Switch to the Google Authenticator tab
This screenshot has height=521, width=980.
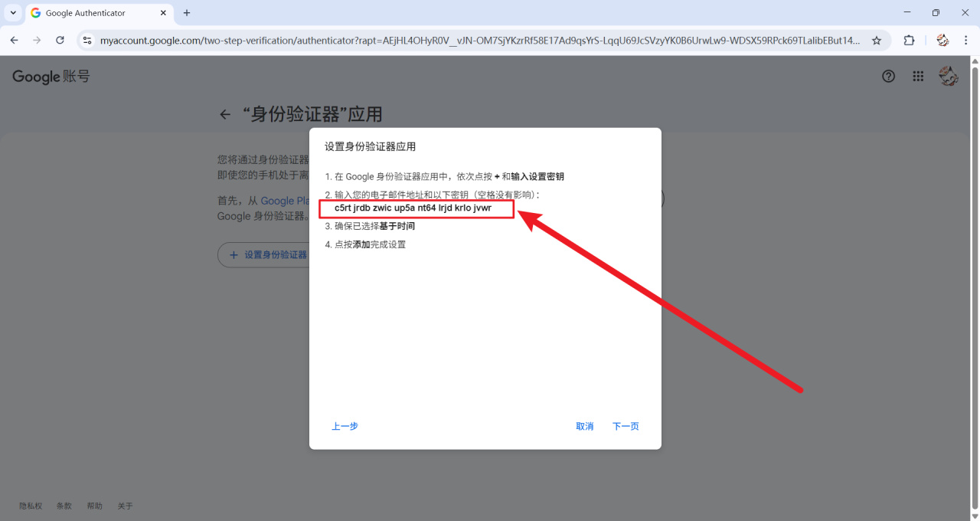coord(100,13)
